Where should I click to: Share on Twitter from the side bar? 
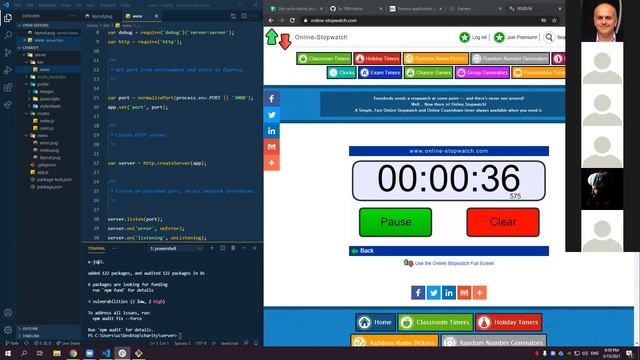point(272,115)
